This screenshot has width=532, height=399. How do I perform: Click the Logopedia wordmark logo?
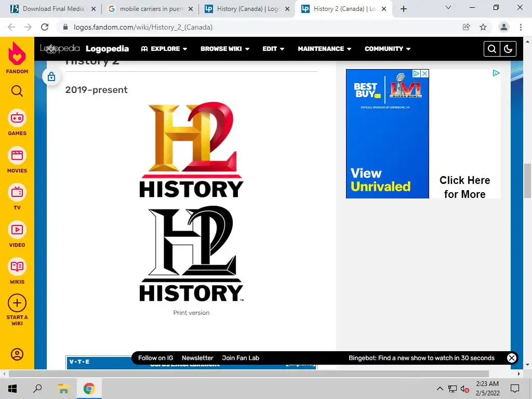(x=60, y=49)
